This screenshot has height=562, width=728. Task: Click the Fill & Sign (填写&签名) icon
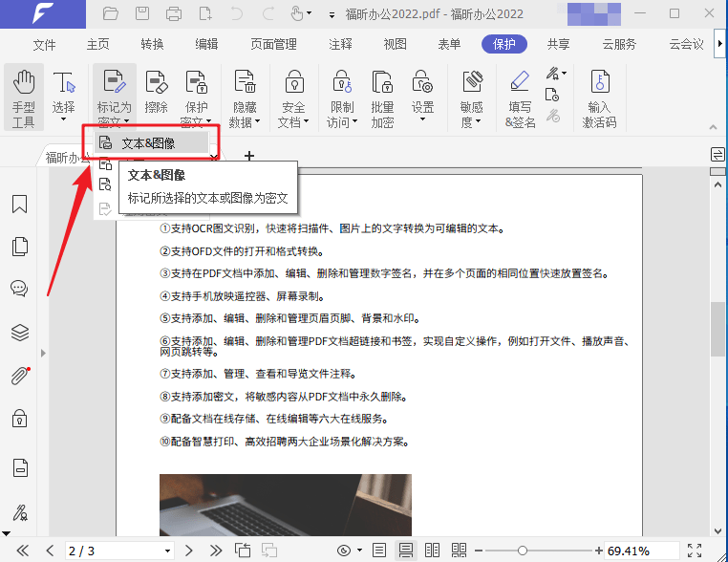(520, 97)
